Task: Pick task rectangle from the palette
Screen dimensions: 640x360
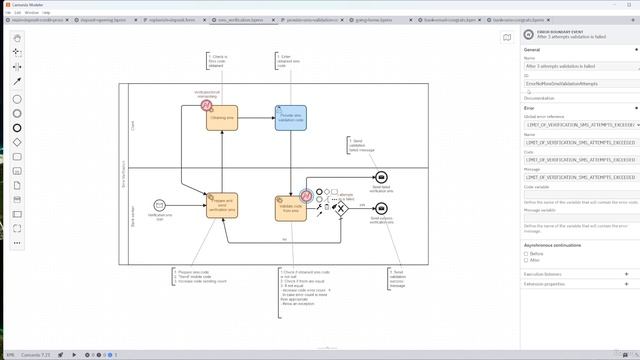Action: 17,157
